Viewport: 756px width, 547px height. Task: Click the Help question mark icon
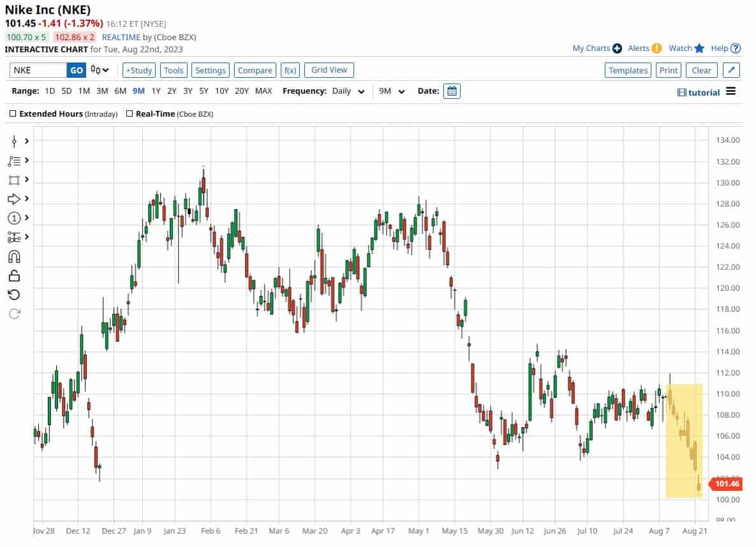point(736,48)
